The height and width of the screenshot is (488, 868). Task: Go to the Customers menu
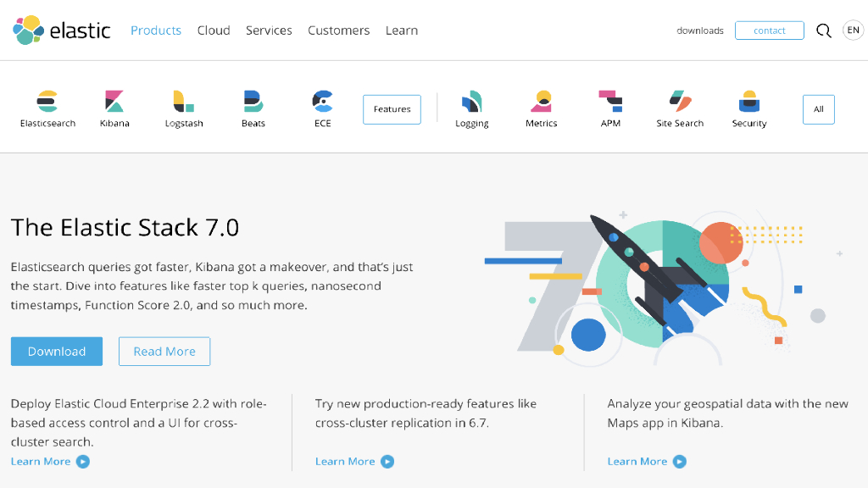339,30
